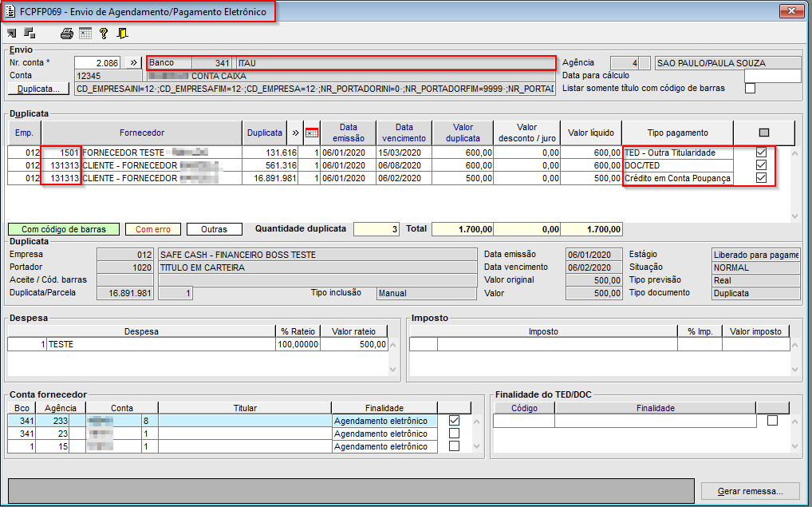Viewport: 812px width, 507px height.
Task: Click the 'Valor desconto / juro' column header
Action: [526, 133]
